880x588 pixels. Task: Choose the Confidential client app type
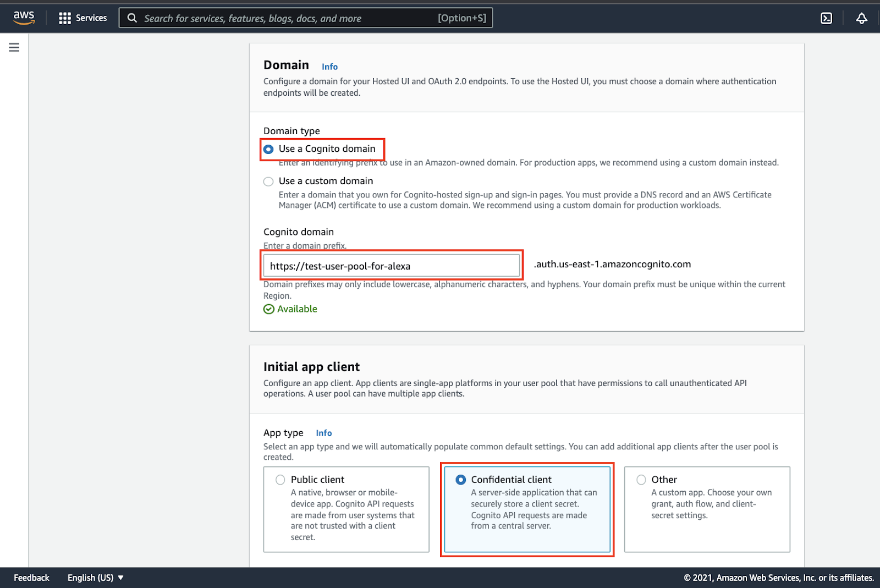461,480
